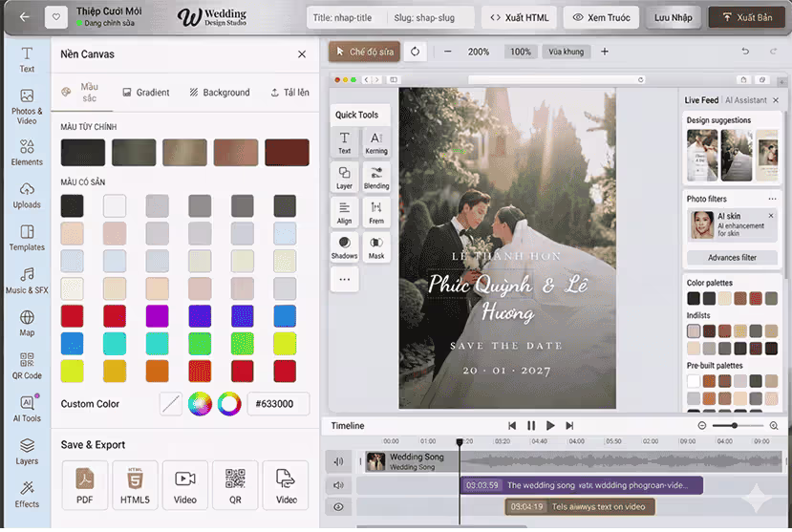
Task: Open the Templates panel
Action: (x=27, y=238)
